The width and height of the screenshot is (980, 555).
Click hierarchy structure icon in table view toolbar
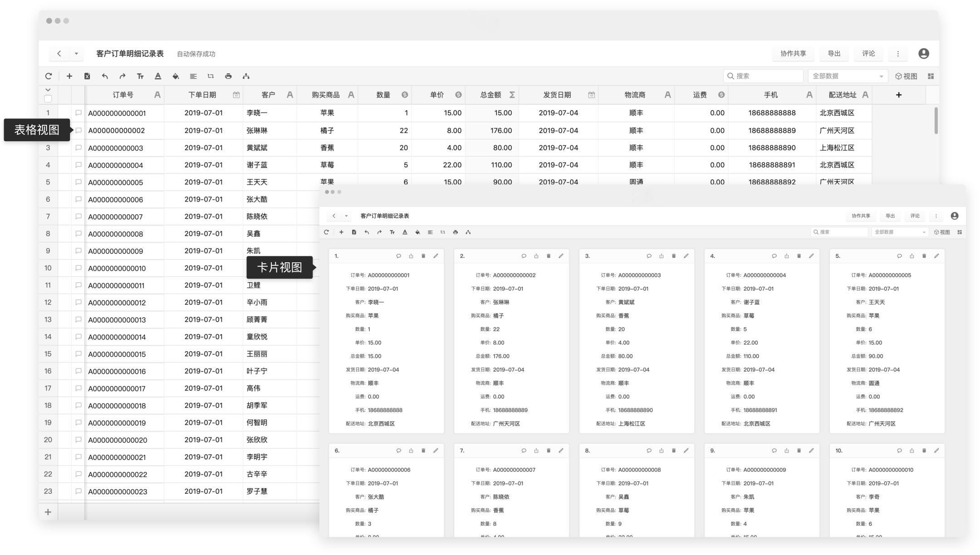(246, 76)
